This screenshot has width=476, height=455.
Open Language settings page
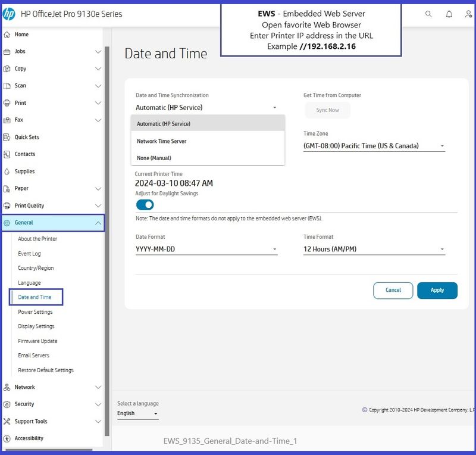[x=29, y=283]
